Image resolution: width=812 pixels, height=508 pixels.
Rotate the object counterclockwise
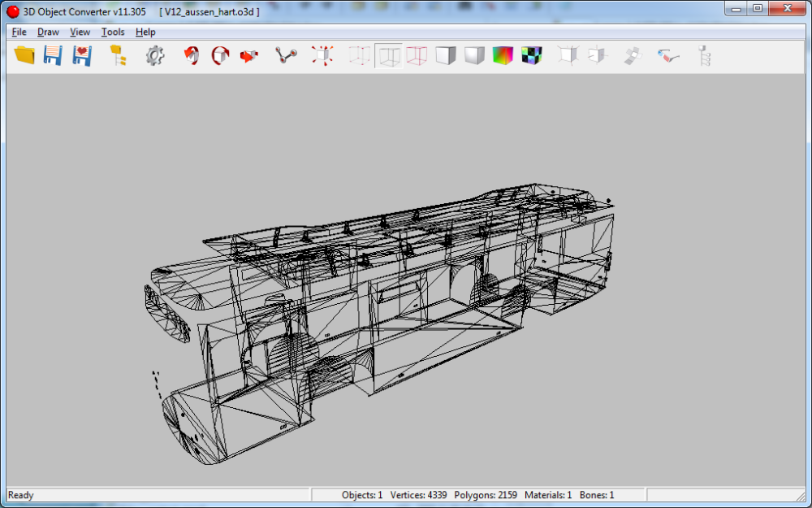coord(191,55)
